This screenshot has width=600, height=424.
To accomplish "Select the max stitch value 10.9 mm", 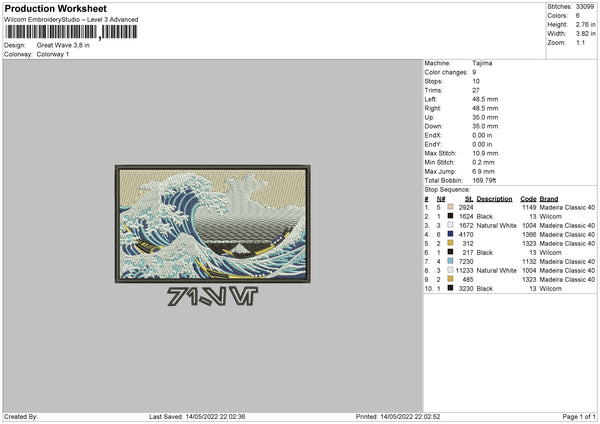I will point(485,153).
